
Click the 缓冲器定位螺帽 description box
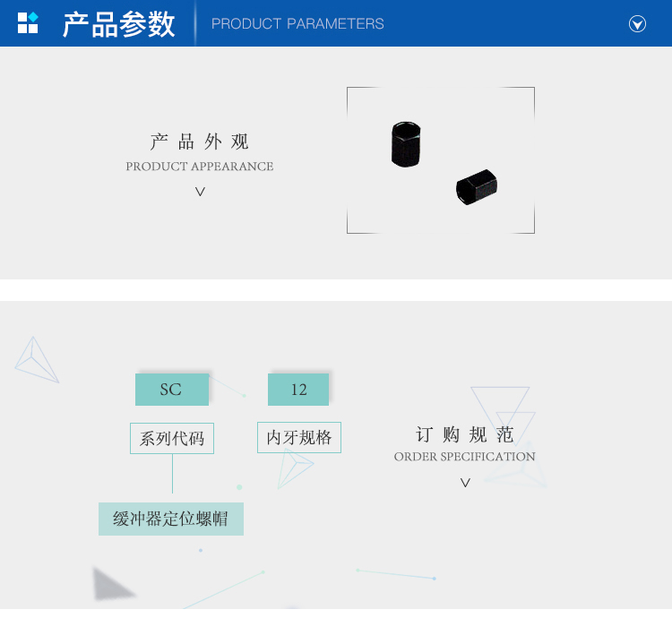[x=170, y=519]
